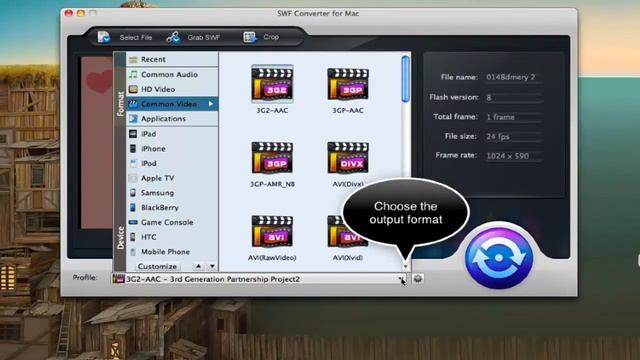Open the Apple TV device category
Screen dimensions: 640x360
pos(172,178)
